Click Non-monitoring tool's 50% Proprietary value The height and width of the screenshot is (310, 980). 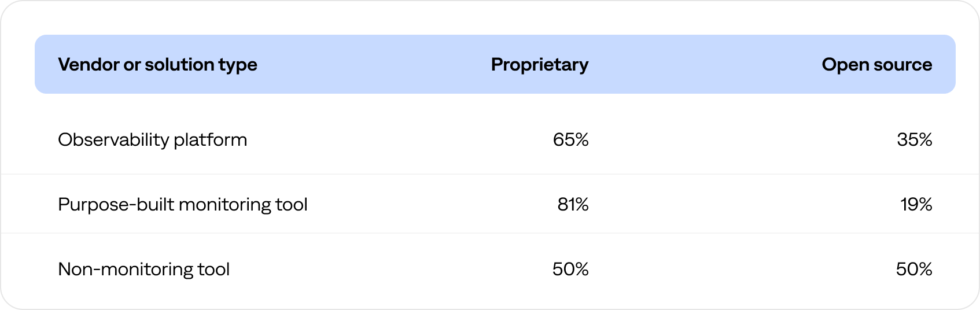[x=570, y=270]
